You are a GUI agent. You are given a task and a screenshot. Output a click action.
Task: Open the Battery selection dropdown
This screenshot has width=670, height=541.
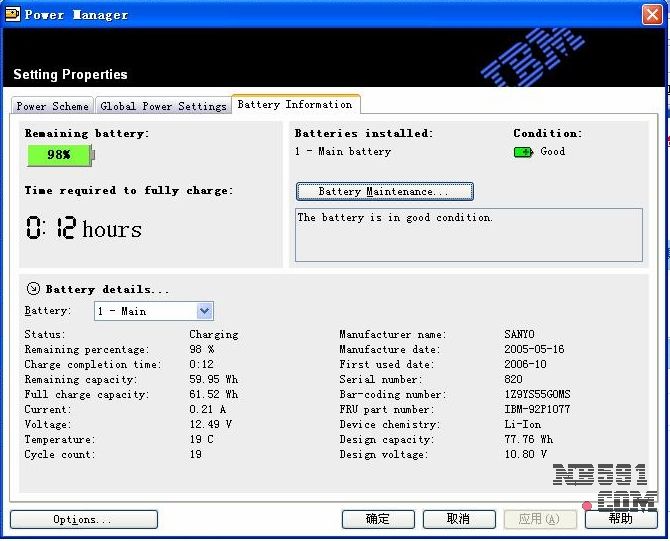[x=153, y=311]
